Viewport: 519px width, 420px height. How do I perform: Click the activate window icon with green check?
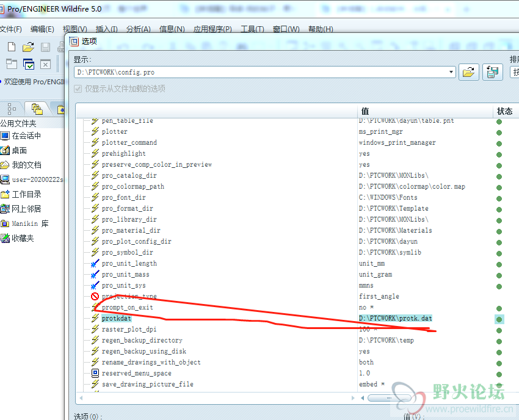(29, 64)
